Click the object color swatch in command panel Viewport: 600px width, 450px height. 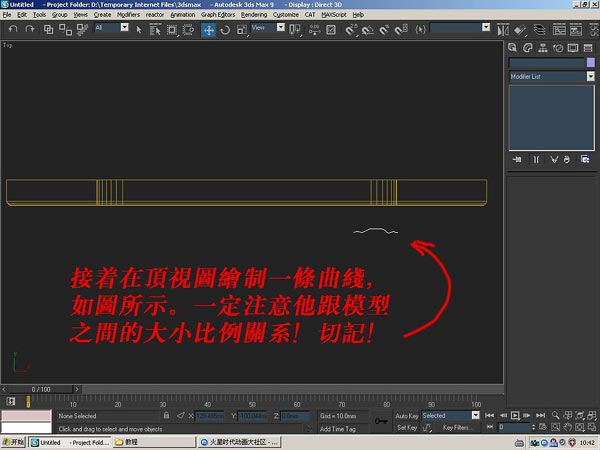pos(590,62)
